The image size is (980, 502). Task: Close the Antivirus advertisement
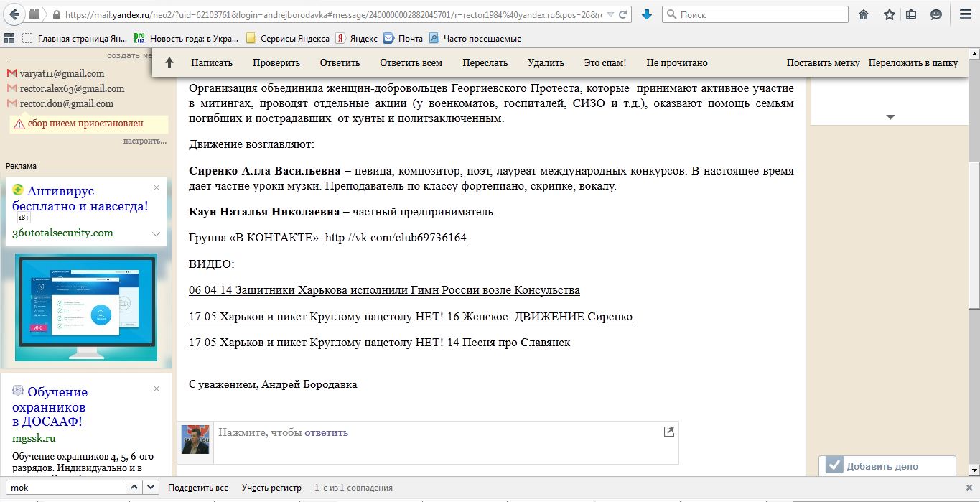(x=157, y=188)
